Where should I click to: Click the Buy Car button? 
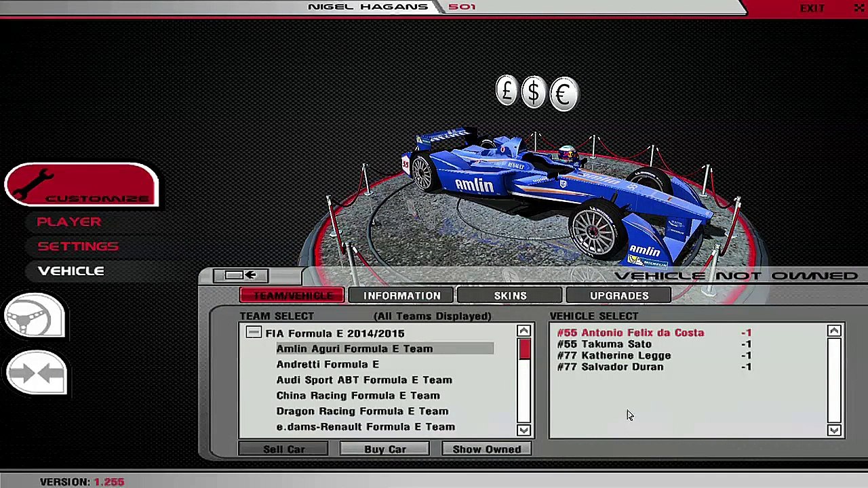(x=384, y=449)
